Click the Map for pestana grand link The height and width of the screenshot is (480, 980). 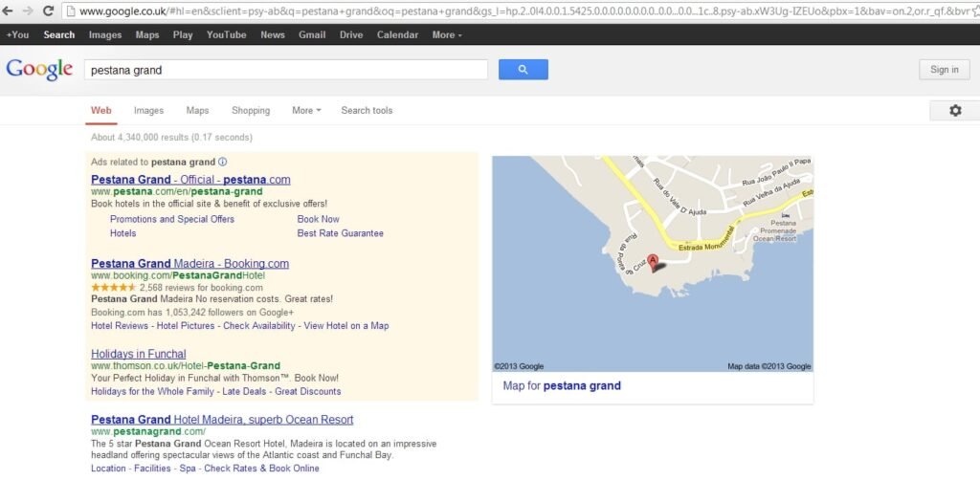click(562, 386)
